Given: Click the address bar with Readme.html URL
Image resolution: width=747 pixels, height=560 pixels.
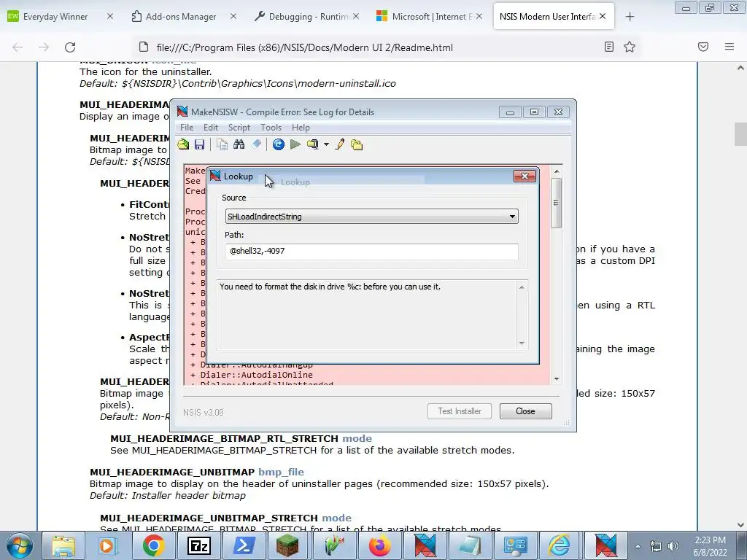Looking at the screenshot, I should (x=305, y=47).
